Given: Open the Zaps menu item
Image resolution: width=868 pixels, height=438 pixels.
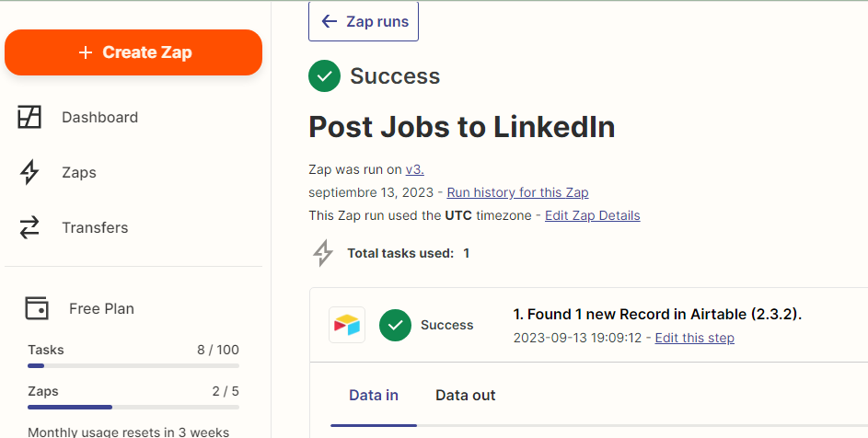Looking at the screenshot, I should [79, 172].
